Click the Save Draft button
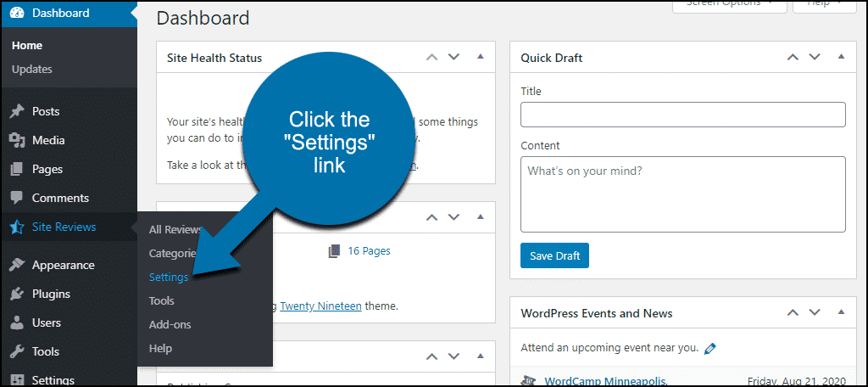 coord(554,255)
